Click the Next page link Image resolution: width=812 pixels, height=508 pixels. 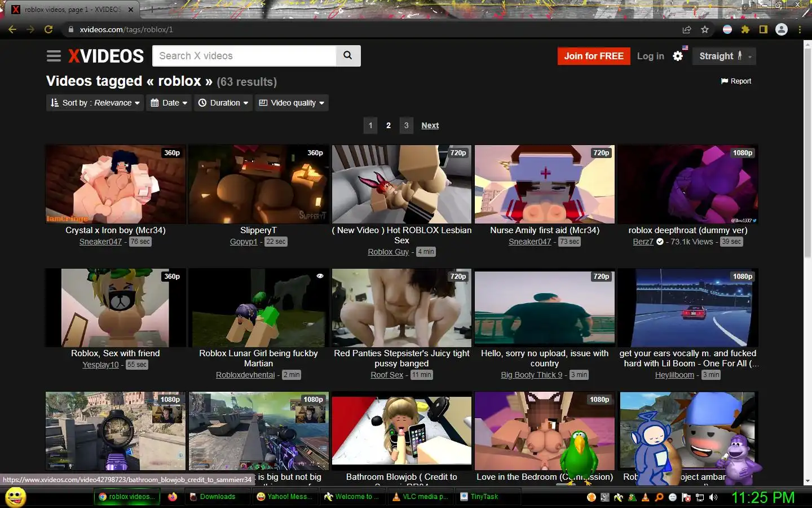[x=430, y=125]
